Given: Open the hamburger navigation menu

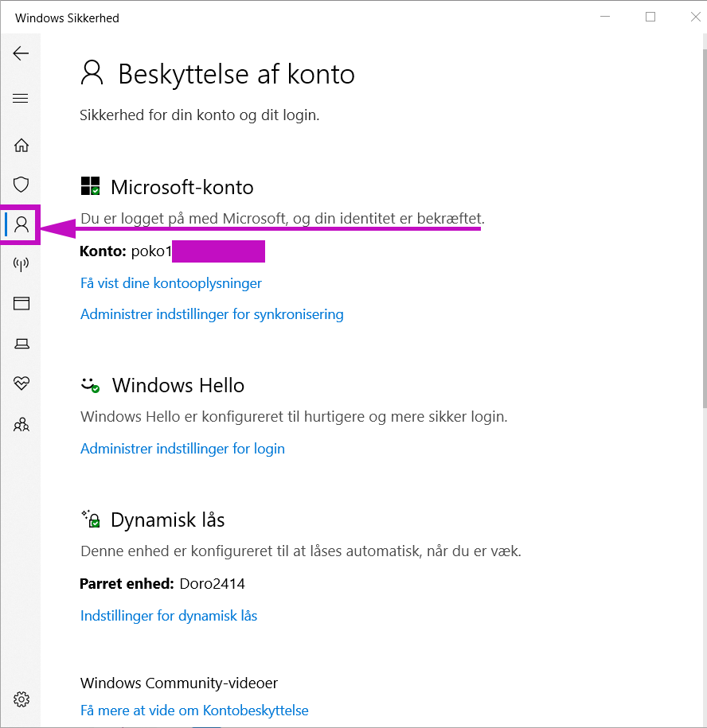Looking at the screenshot, I should tap(21, 99).
